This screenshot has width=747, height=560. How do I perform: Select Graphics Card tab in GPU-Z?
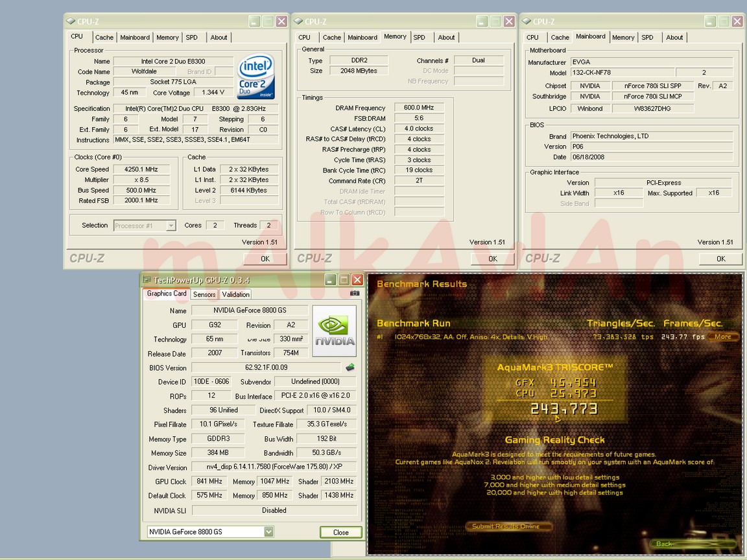click(x=166, y=294)
